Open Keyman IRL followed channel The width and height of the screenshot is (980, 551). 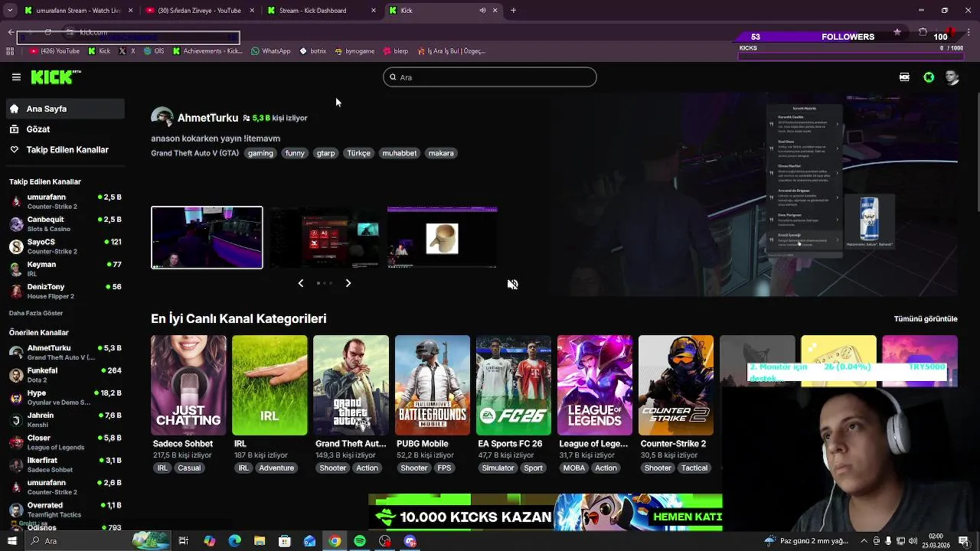point(65,269)
